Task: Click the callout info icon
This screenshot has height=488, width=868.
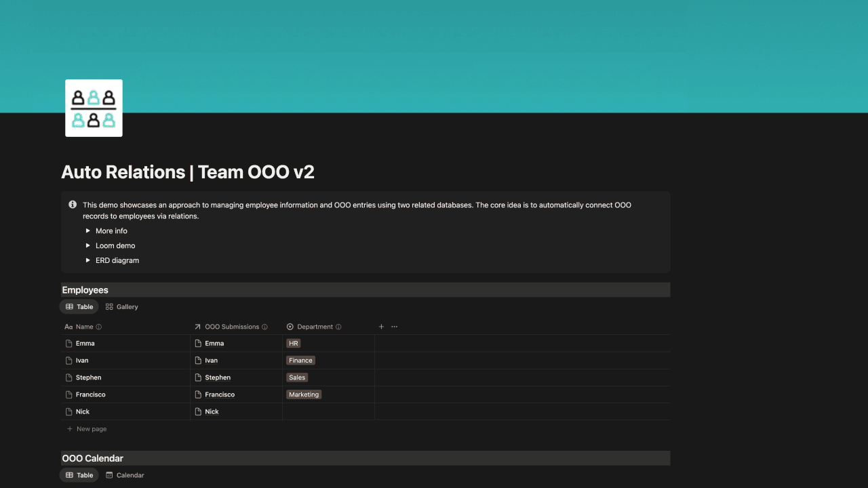Action: coord(73,205)
